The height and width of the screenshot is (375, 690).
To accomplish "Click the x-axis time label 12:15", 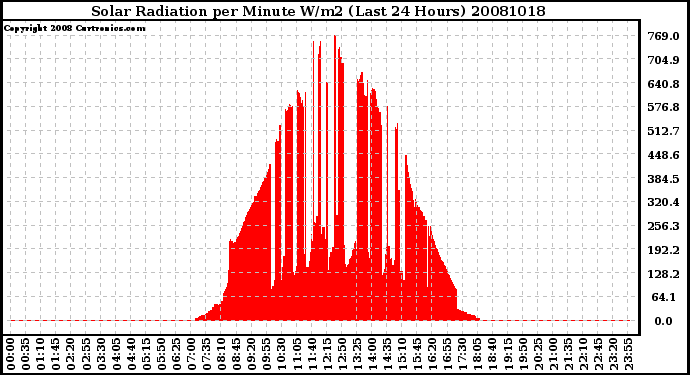I will 327,354.
